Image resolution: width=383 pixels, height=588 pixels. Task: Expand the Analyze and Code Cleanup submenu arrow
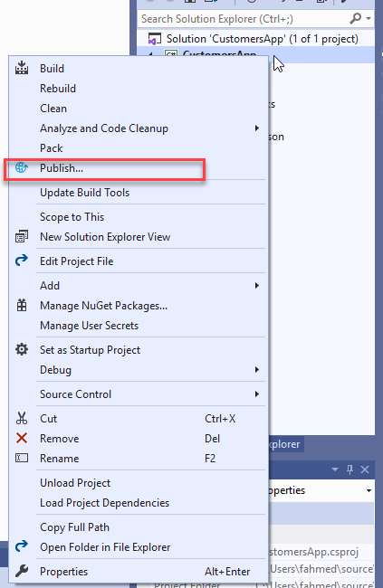coord(257,128)
